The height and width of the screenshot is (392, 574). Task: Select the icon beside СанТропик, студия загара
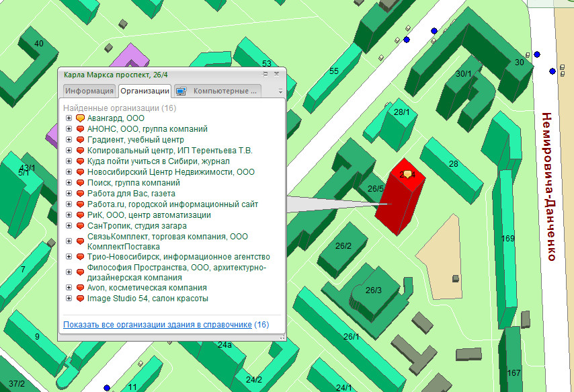[80, 226]
